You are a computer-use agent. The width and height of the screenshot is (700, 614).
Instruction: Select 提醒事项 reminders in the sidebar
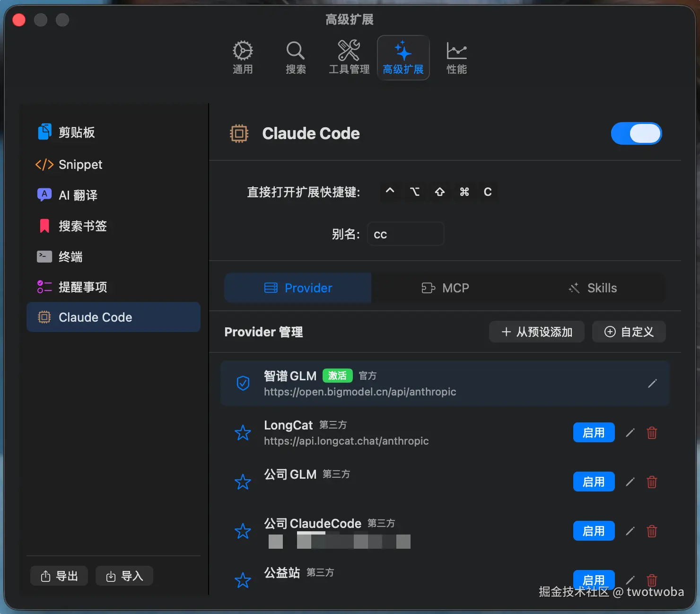click(x=114, y=287)
